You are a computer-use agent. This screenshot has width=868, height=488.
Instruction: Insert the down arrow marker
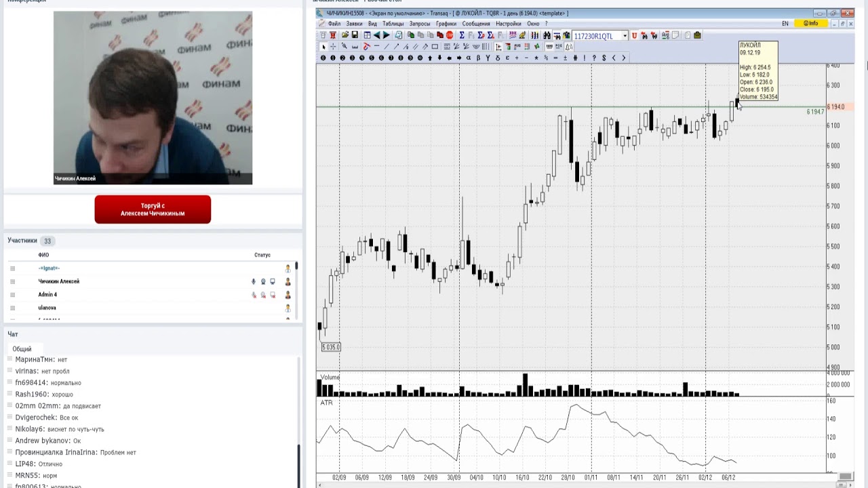(440, 58)
